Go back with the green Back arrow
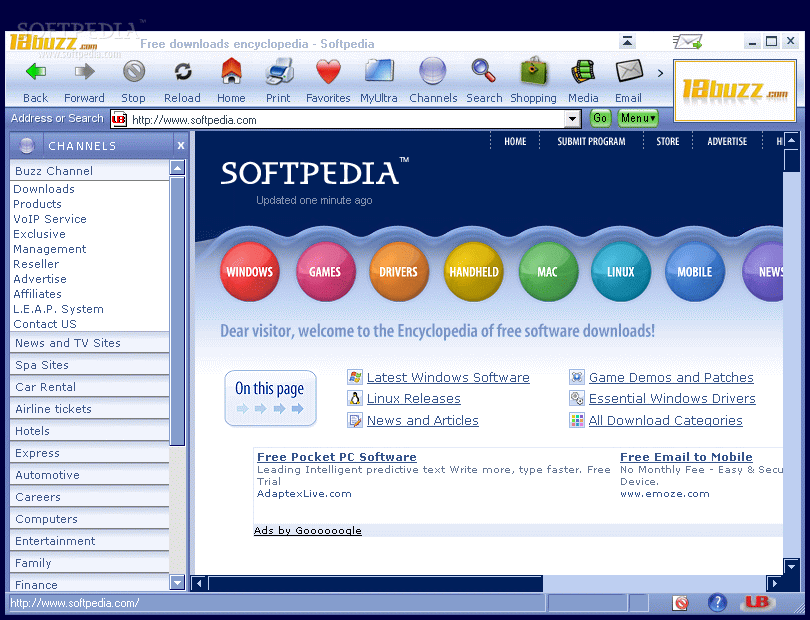Viewport: 810px width, 620px height. tap(36, 72)
